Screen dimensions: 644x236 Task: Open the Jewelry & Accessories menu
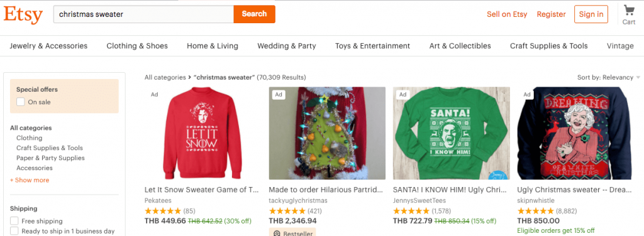(x=48, y=46)
